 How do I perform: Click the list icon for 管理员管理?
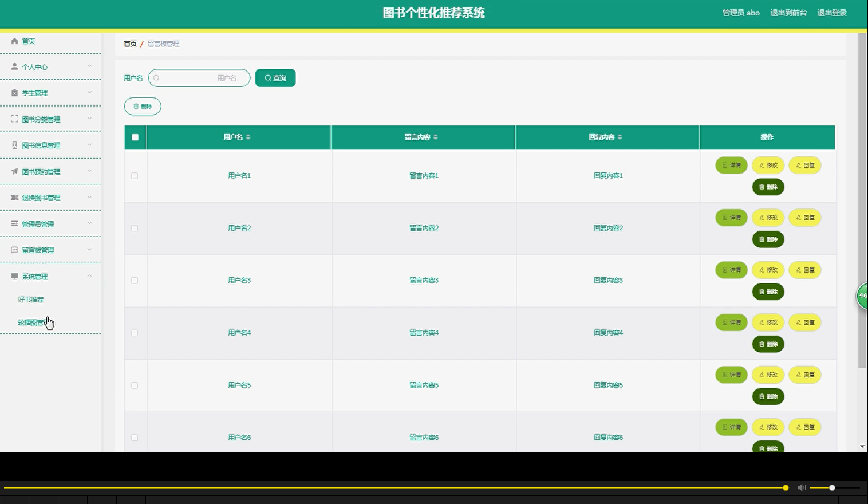tap(15, 224)
